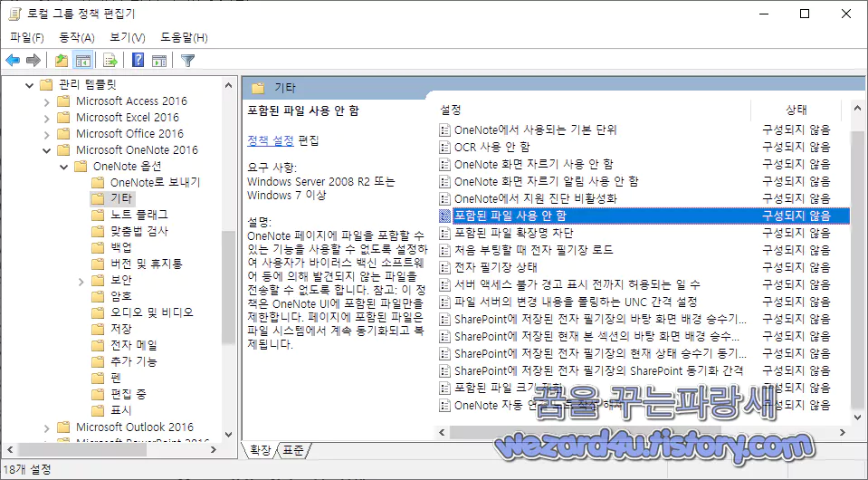The height and width of the screenshot is (480, 868).
Task: Select '파일 서버의 변경 내용을 폴링하는 UNC 간격 설정'
Action: tap(644, 302)
